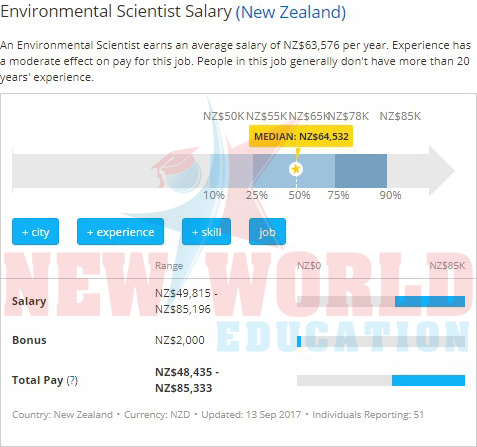
Task: Click the 25%-75% percentile segment
Action: point(294,171)
